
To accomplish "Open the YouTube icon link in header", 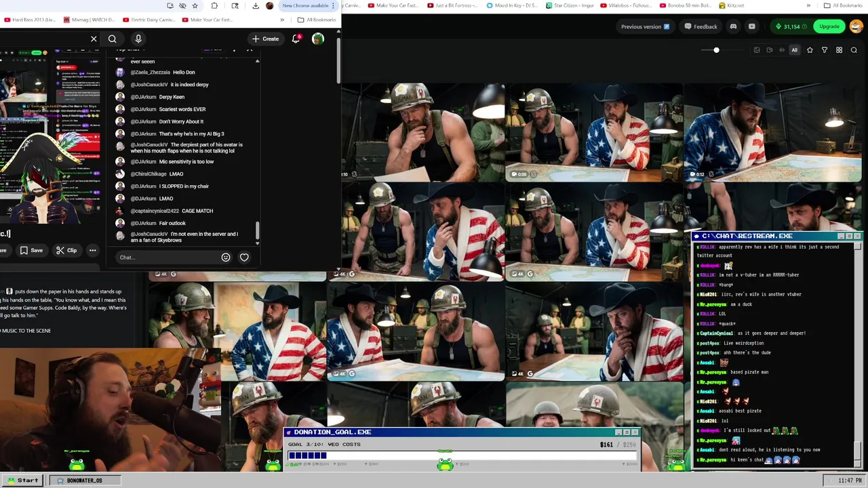I will pyautogui.click(x=751, y=26).
